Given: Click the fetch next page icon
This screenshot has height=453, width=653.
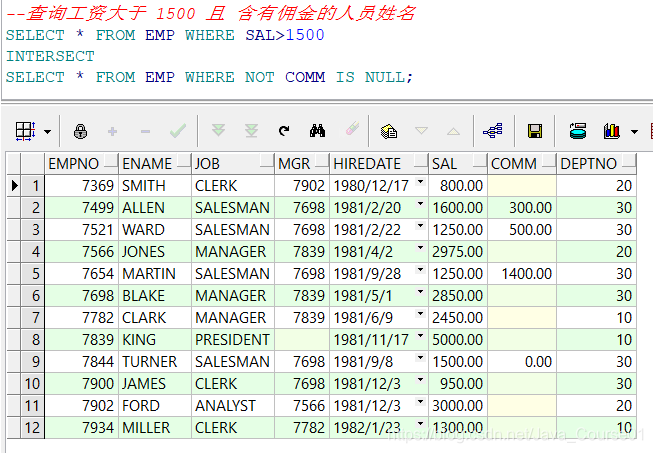Looking at the screenshot, I should [x=218, y=130].
